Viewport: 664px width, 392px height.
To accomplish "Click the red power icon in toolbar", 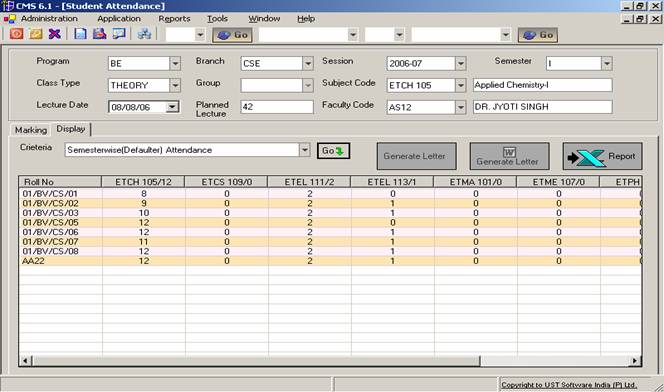I will [17, 34].
